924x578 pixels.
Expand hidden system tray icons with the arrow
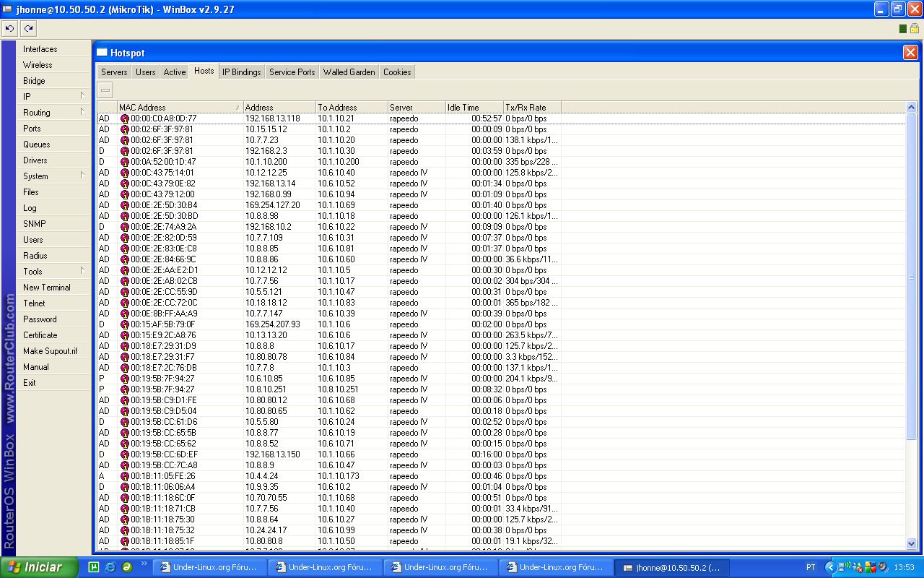830,567
